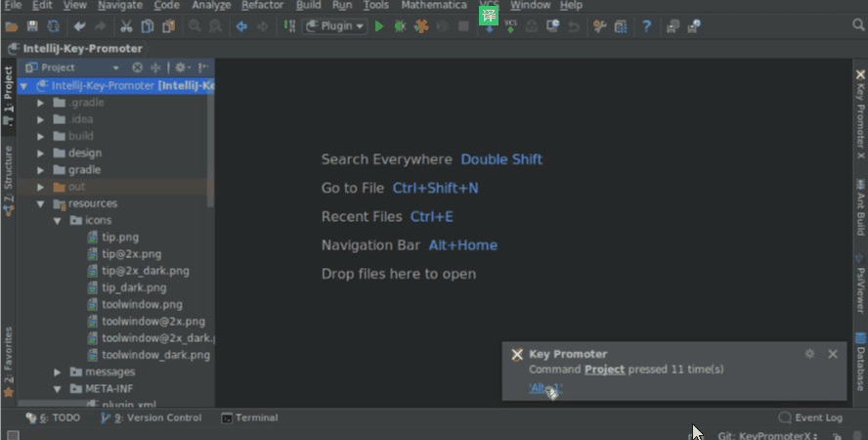Collapse the resources folder

click(40, 203)
